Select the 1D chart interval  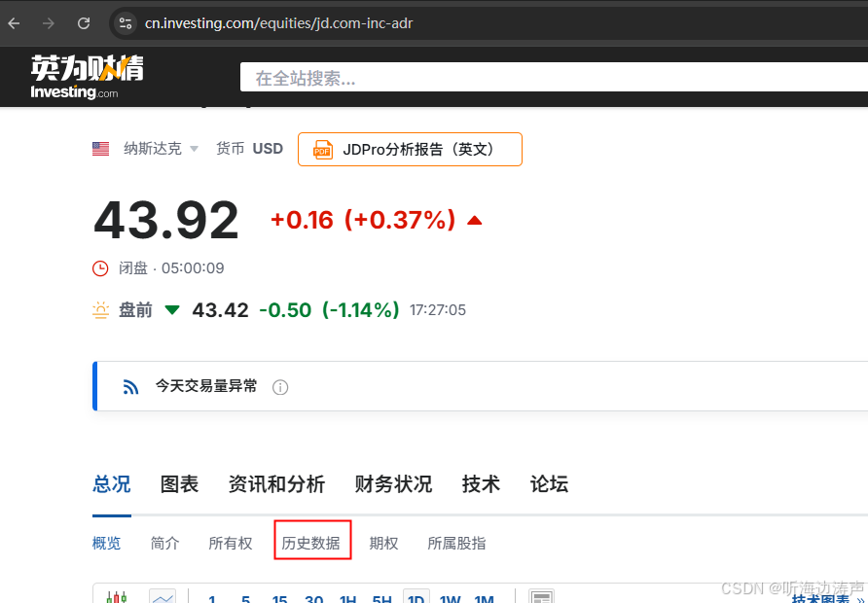[x=416, y=597]
